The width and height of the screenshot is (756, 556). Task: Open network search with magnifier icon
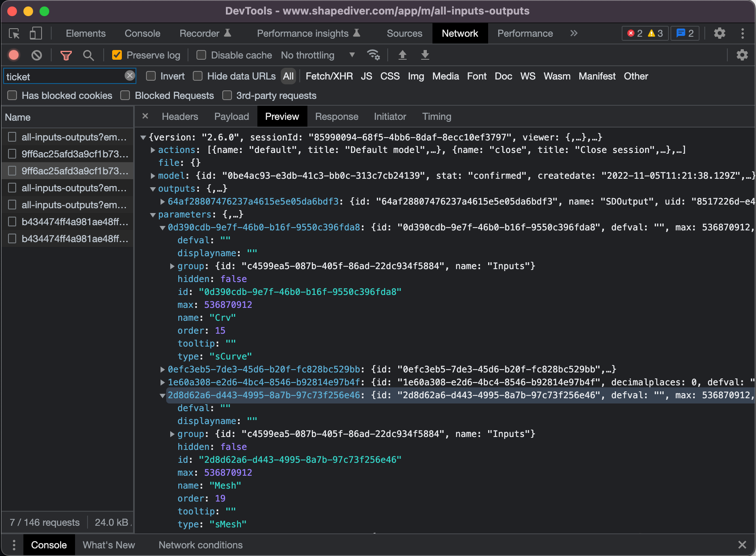88,55
